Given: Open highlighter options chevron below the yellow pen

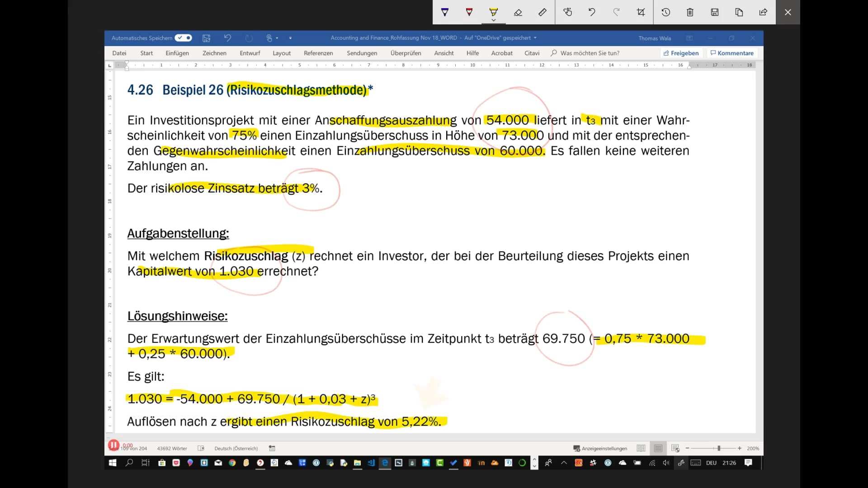Looking at the screenshot, I should 493,20.
